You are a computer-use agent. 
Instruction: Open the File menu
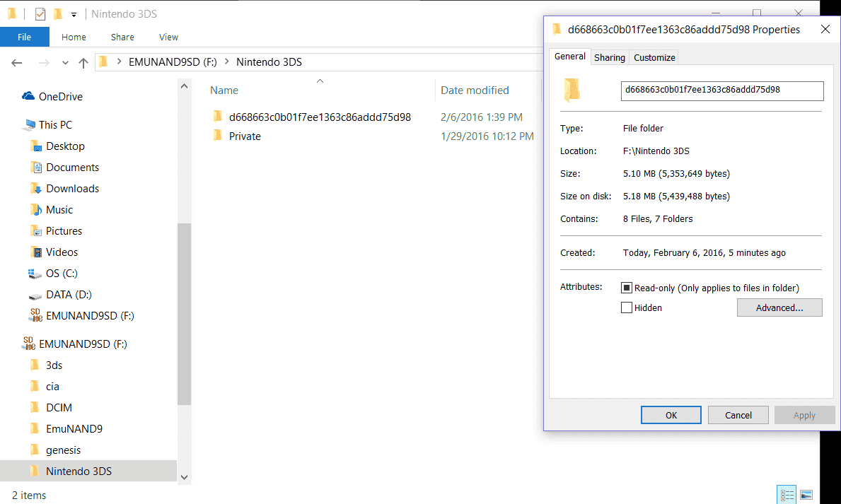pos(24,37)
